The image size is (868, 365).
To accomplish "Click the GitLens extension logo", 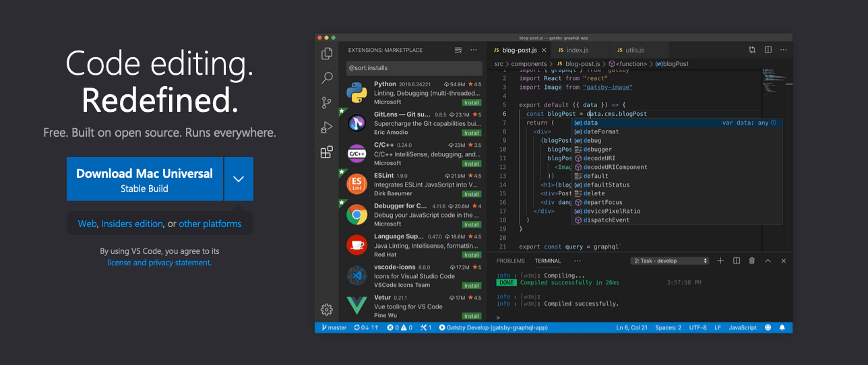I will click(356, 123).
